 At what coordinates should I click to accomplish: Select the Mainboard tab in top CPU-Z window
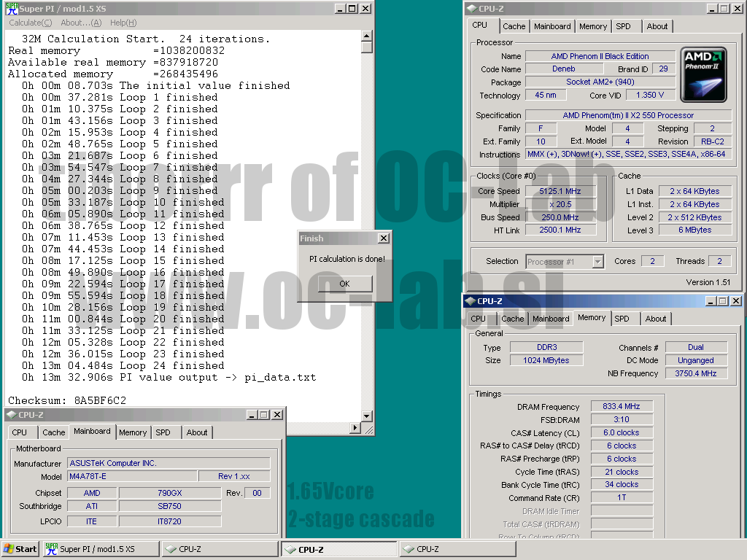tap(552, 26)
